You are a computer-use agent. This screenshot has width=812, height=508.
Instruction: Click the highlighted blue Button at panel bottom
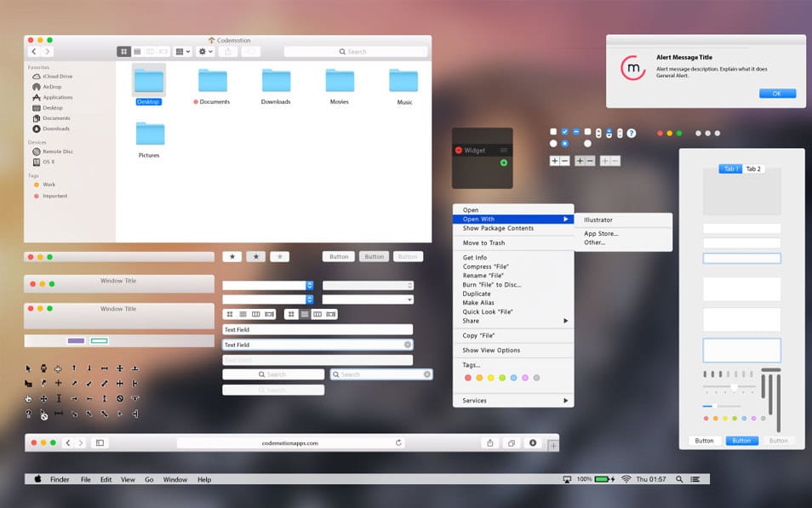741,441
